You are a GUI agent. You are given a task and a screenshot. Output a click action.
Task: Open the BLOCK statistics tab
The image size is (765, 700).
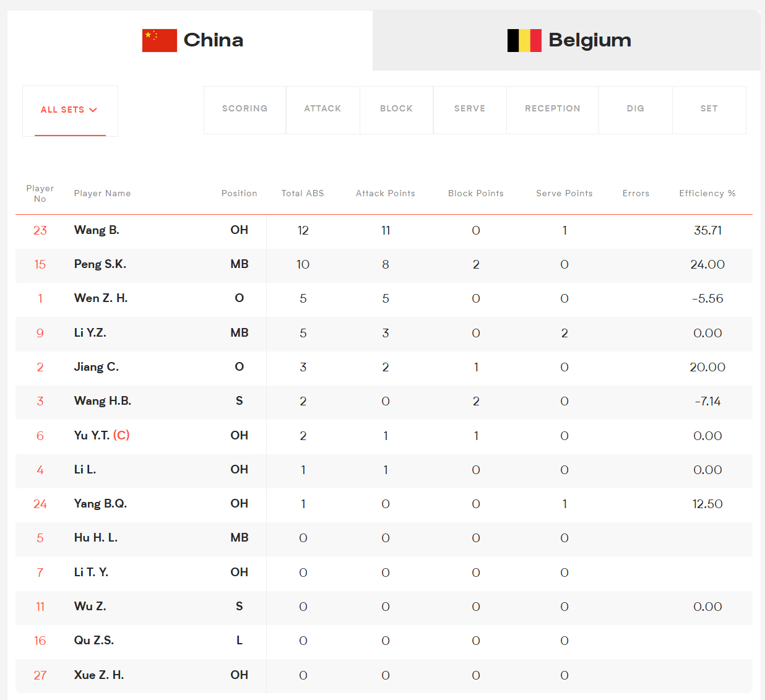pos(396,109)
